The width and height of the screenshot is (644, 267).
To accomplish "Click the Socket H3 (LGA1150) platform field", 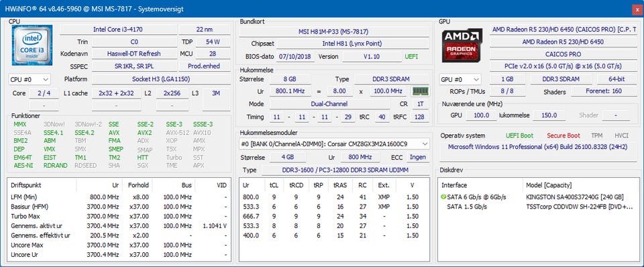I will click(x=161, y=79).
